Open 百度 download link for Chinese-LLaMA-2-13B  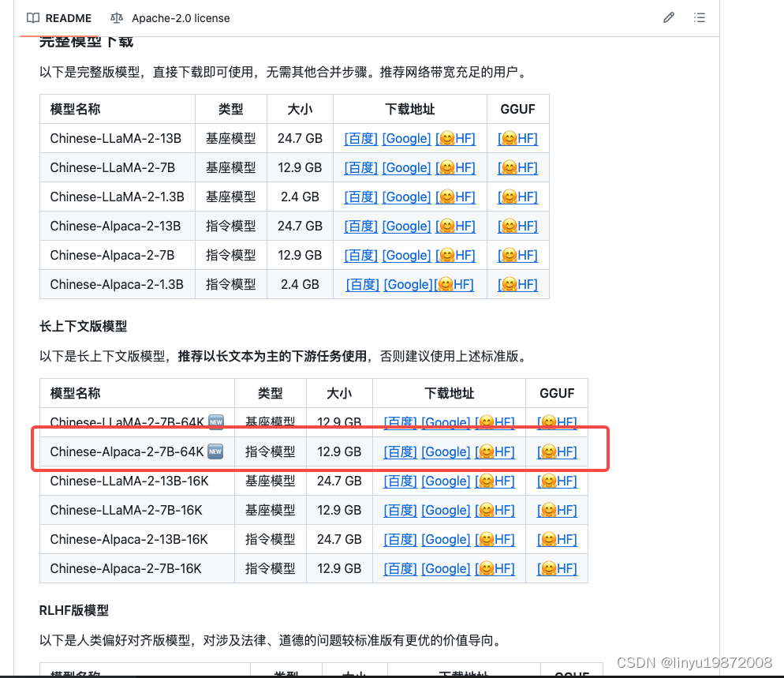[360, 138]
